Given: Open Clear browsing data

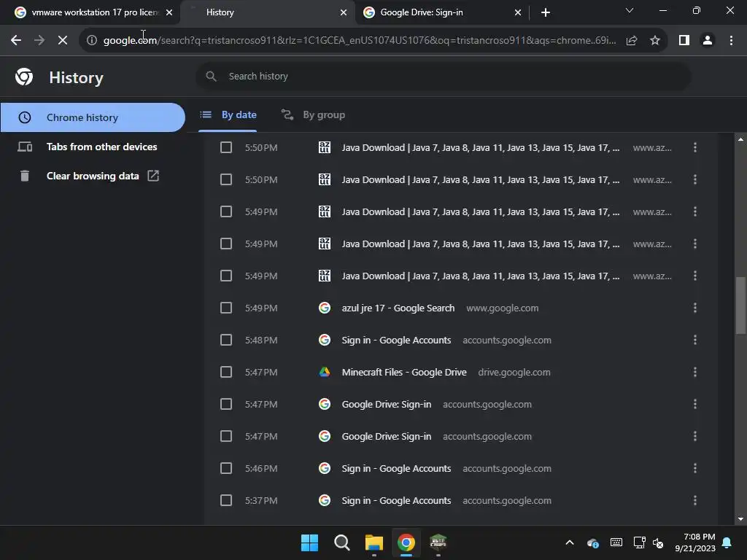Looking at the screenshot, I should [x=93, y=176].
